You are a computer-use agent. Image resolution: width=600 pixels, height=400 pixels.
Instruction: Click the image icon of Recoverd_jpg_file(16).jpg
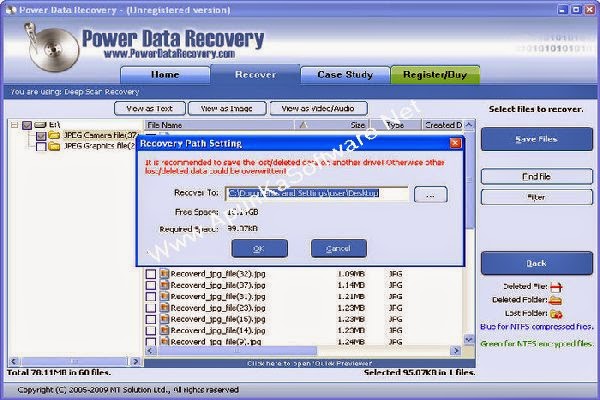pyautogui.click(x=165, y=319)
